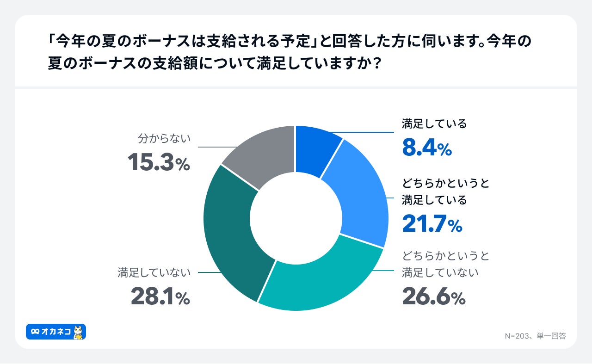The width and height of the screenshot is (592, 364).
Task: Click the どちらかというと満足している label
Action: point(446,191)
